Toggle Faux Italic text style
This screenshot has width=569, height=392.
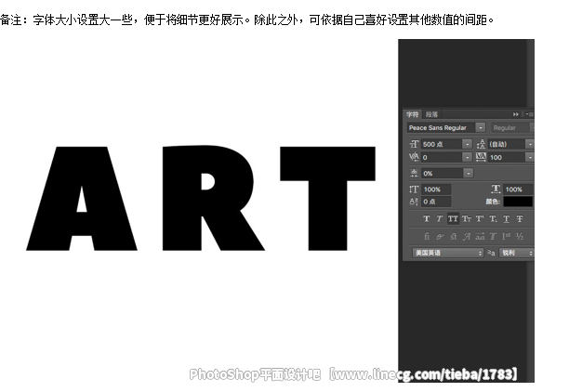pyautogui.click(x=440, y=218)
